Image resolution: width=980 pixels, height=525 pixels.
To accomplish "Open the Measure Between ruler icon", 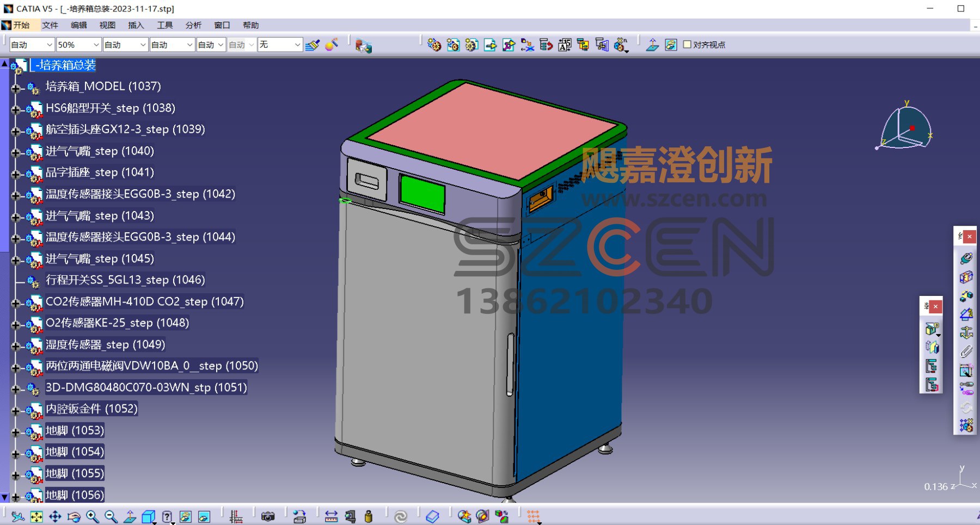I will (x=331, y=516).
